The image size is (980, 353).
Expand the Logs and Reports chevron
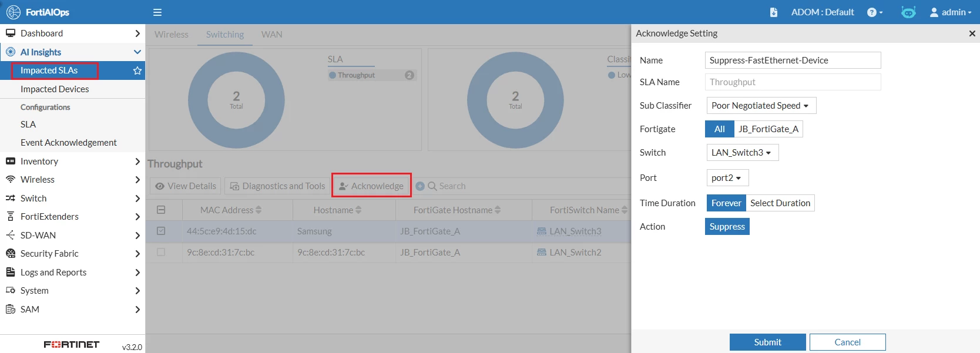point(137,273)
